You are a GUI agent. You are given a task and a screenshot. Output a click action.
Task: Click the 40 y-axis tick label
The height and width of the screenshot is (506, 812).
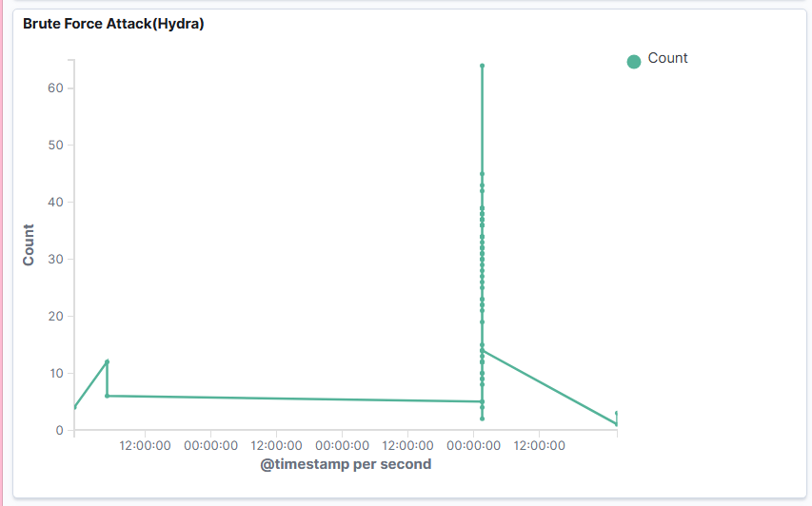pos(55,202)
